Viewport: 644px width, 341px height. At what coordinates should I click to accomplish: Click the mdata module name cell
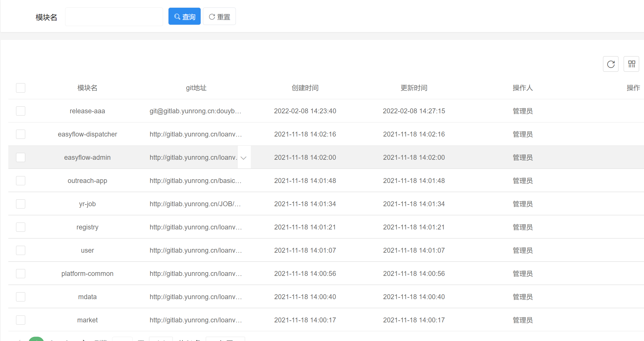(87, 297)
